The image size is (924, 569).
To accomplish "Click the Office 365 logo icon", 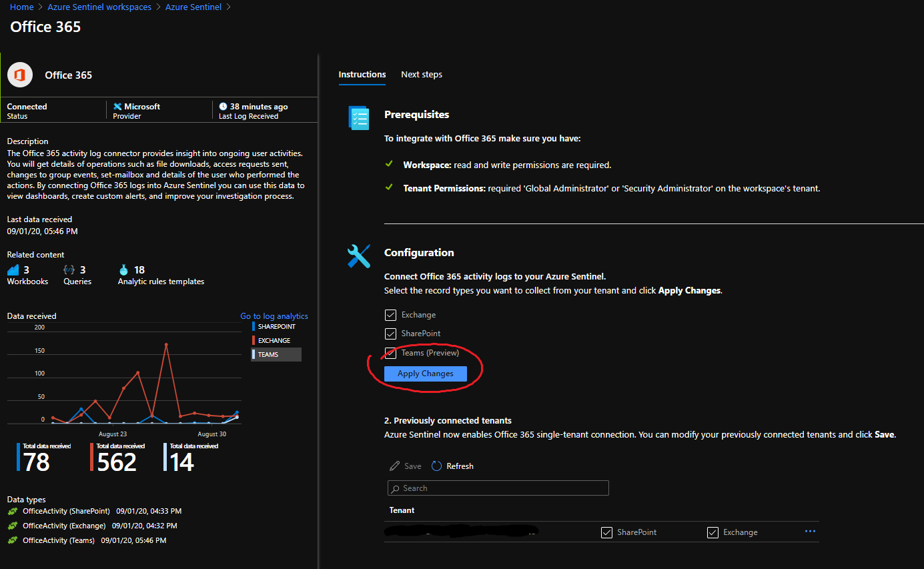I will click(x=20, y=75).
